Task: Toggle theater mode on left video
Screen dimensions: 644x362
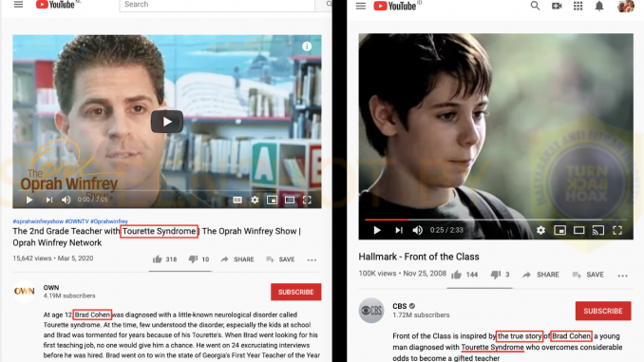Action: click(x=290, y=200)
